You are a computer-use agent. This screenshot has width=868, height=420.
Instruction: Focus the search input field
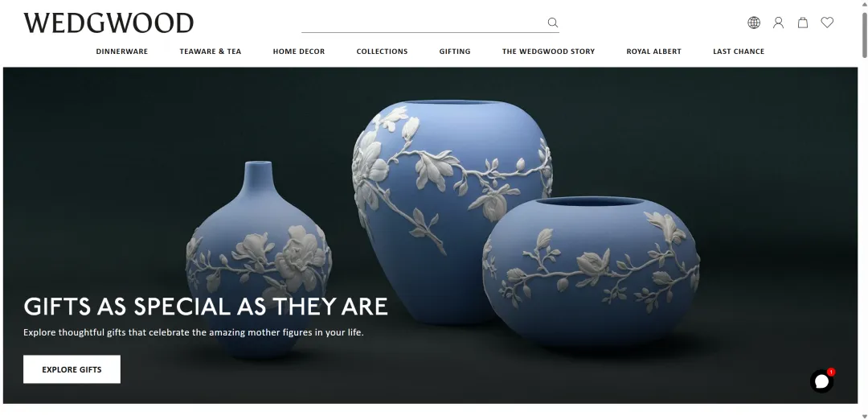pos(424,23)
